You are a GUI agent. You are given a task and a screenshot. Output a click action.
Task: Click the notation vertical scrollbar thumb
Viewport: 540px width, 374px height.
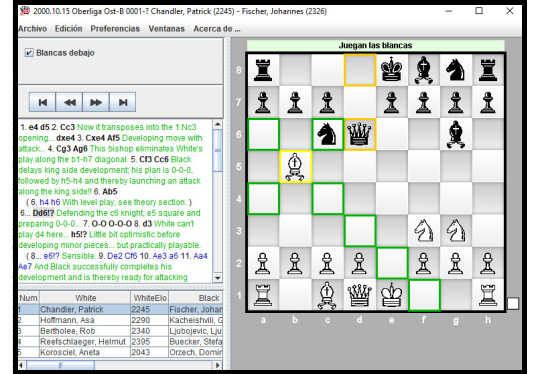click(218, 150)
